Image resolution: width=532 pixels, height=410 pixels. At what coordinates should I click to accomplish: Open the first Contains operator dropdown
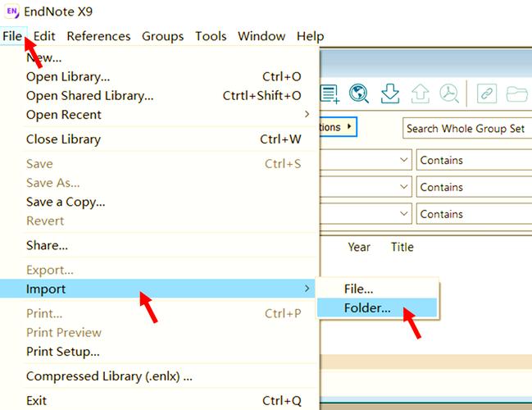point(474,161)
